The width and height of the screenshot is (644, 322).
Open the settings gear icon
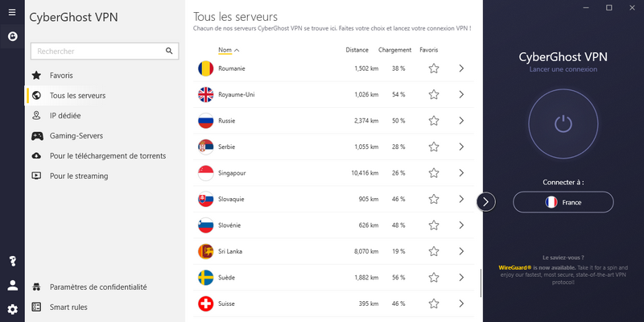pos(12,309)
